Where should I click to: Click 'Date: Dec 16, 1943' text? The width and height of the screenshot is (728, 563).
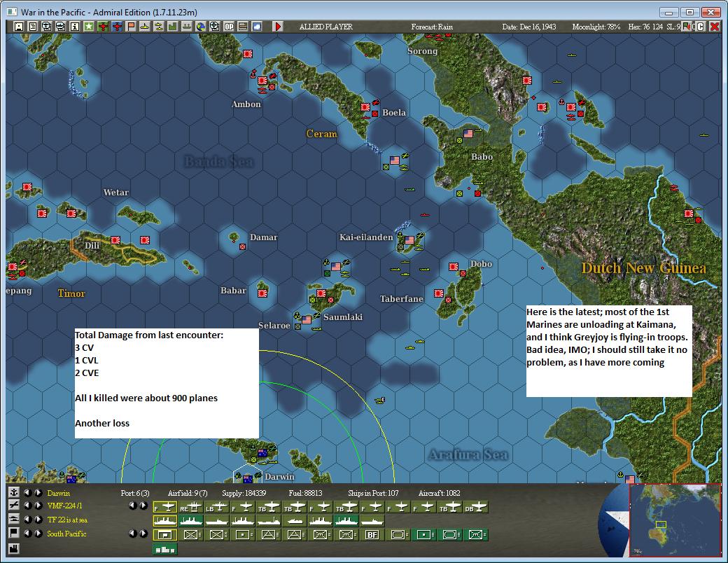[x=528, y=27]
